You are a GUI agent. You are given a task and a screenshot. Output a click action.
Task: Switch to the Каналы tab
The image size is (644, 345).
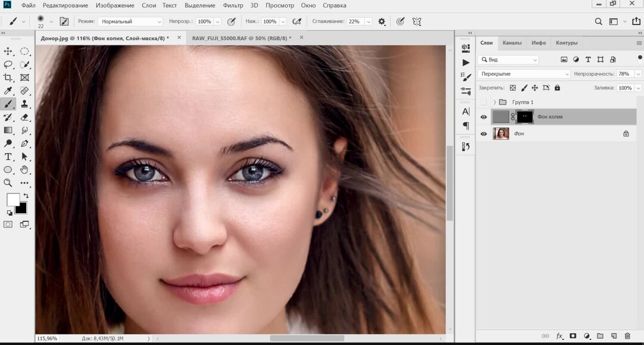512,43
